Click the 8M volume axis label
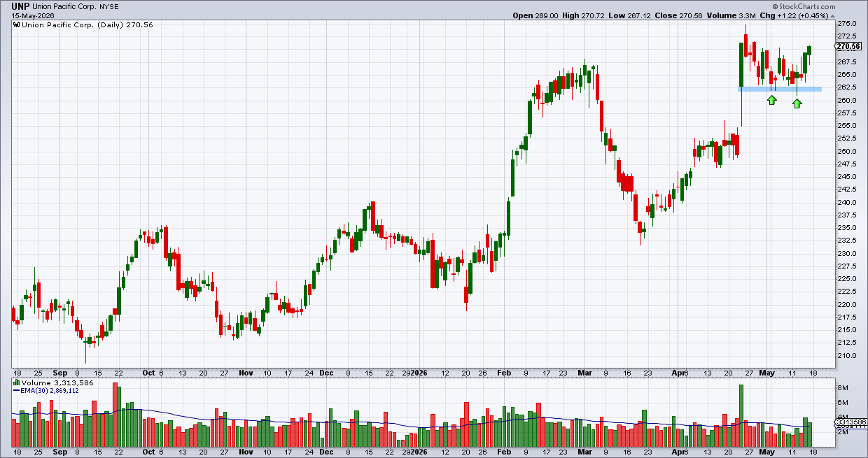This screenshot has width=868, height=458. (x=843, y=387)
